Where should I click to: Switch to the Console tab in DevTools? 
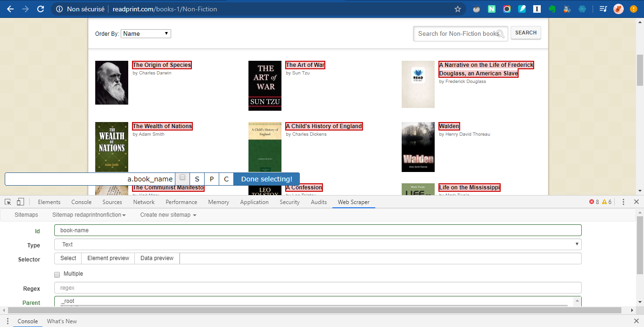tap(82, 202)
